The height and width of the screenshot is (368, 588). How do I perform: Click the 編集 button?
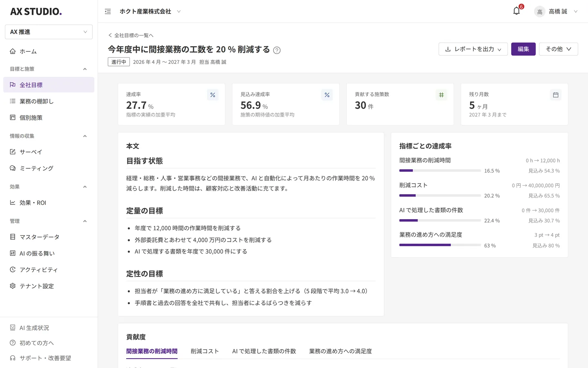click(523, 49)
